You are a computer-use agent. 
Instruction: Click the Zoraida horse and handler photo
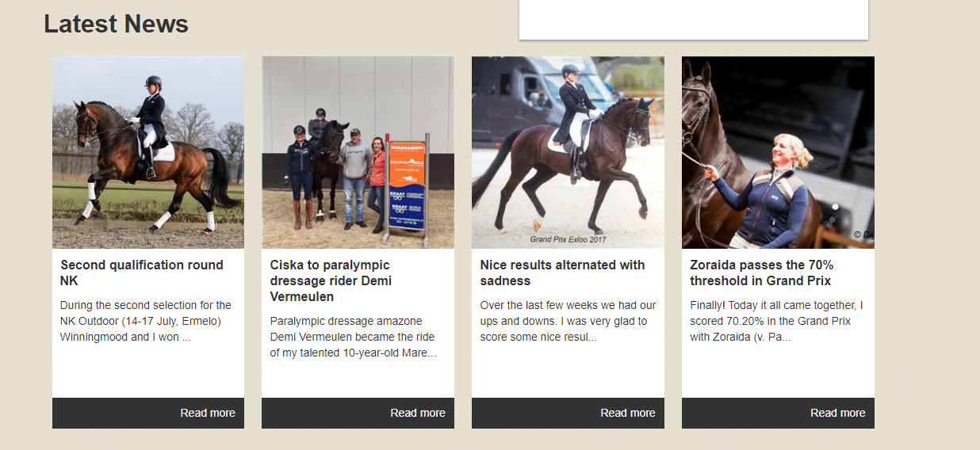[x=778, y=152]
